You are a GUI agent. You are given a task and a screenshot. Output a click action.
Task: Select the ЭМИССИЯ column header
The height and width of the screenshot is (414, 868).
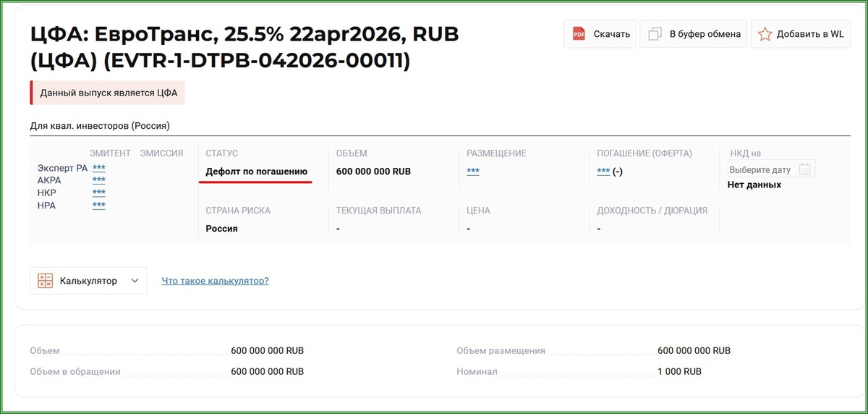[161, 153]
